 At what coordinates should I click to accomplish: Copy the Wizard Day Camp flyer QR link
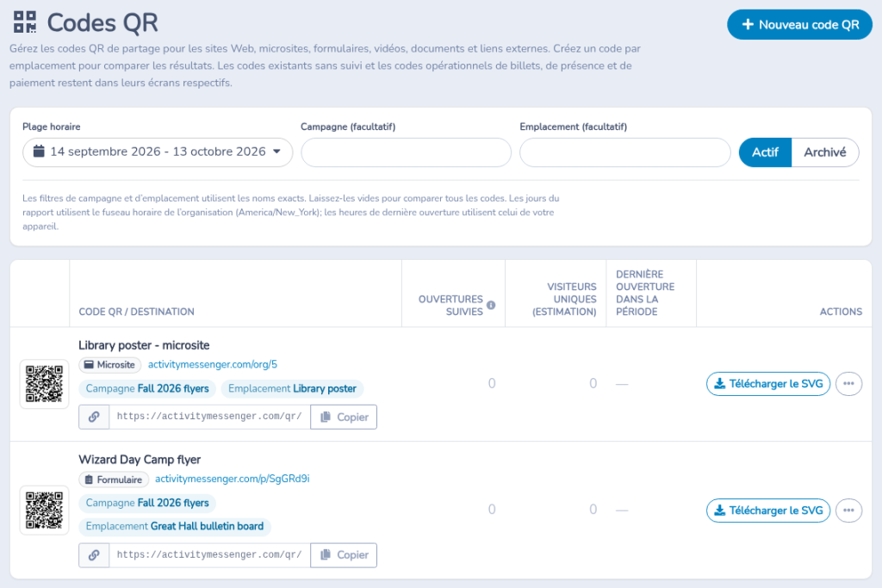click(344, 554)
